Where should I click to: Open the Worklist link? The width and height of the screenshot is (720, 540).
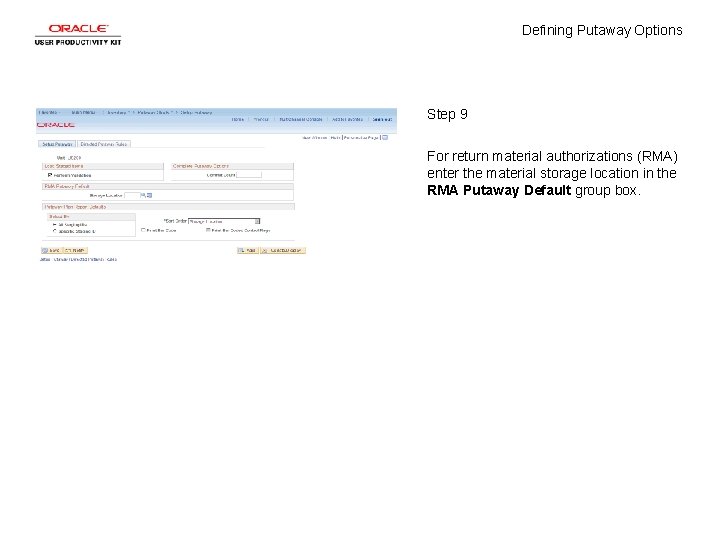pos(261,119)
